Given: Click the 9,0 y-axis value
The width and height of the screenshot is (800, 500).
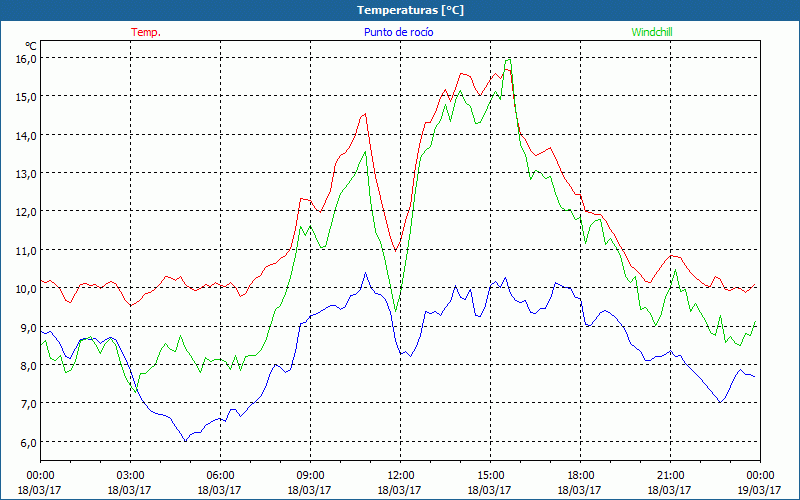Looking at the screenshot, I should pyautogui.click(x=29, y=327).
